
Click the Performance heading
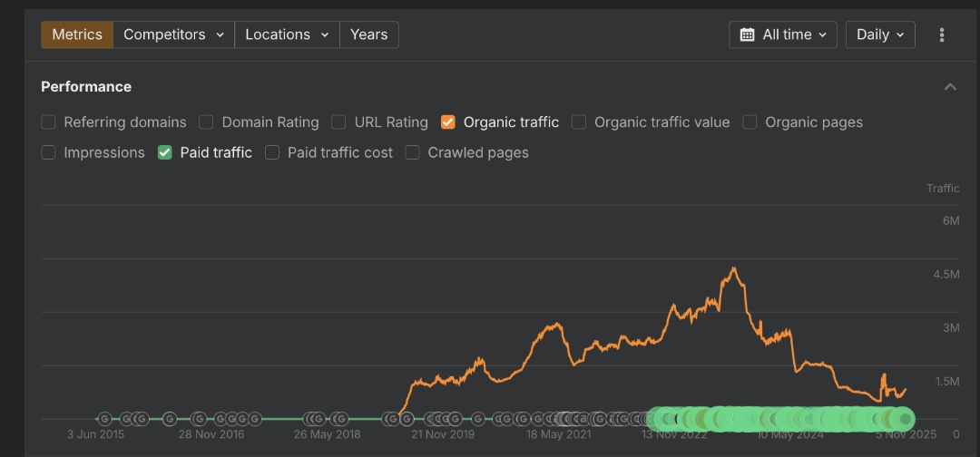click(x=86, y=87)
